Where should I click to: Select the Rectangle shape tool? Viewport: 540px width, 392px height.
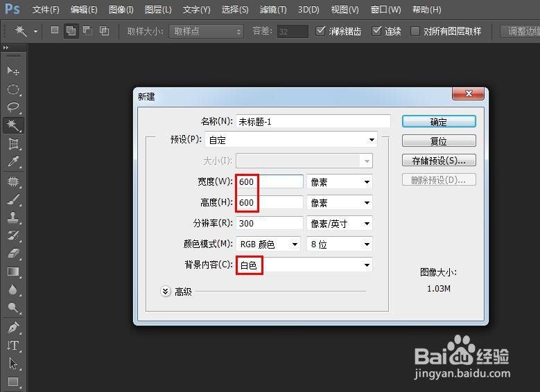[x=13, y=382]
